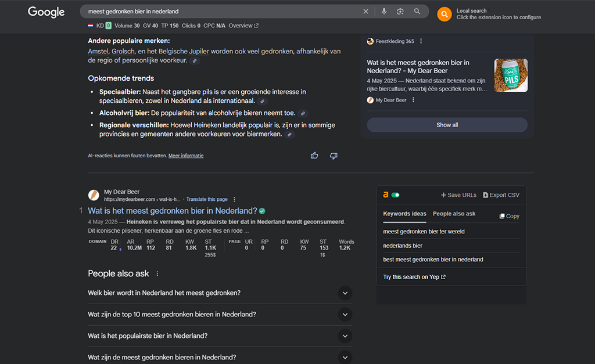Click the Grolsch link in AI overview
595x364 pixels.
tap(123, 52)
